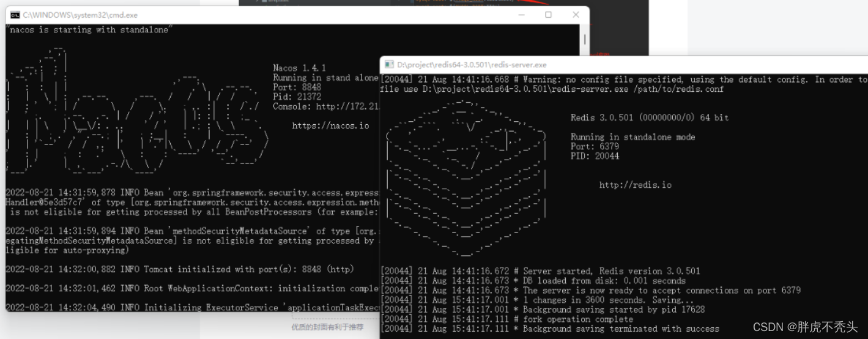The width and height of the screenshot is (868, 339).
Task: Click the cmd.exe vertical scrollbar thumb
Action: (584, 39)
